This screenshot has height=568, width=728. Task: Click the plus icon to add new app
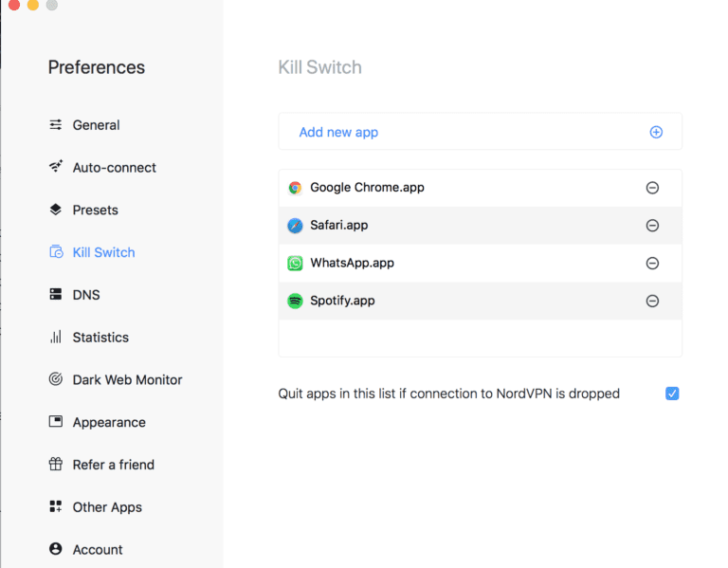click(656, 132)
